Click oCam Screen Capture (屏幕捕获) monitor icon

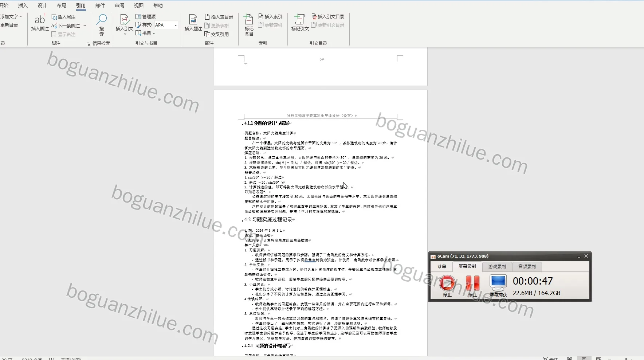pyautogui.click(x=498, y=283)
